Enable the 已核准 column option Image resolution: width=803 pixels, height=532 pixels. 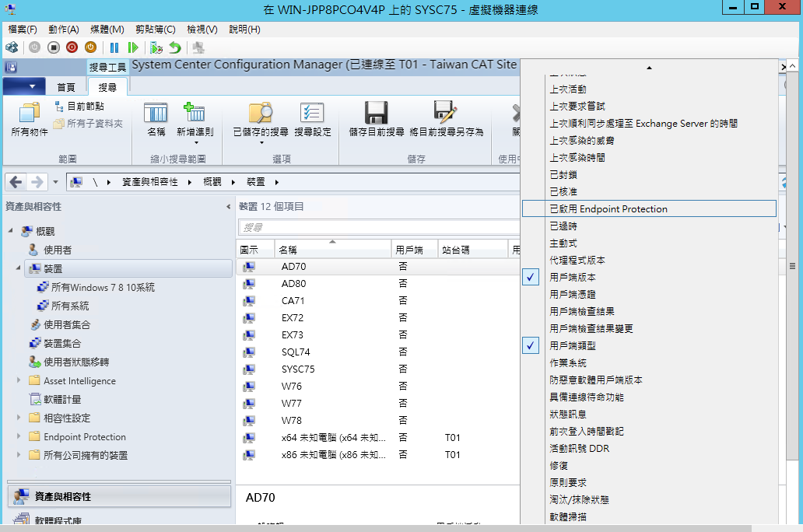tap(650, 191)
